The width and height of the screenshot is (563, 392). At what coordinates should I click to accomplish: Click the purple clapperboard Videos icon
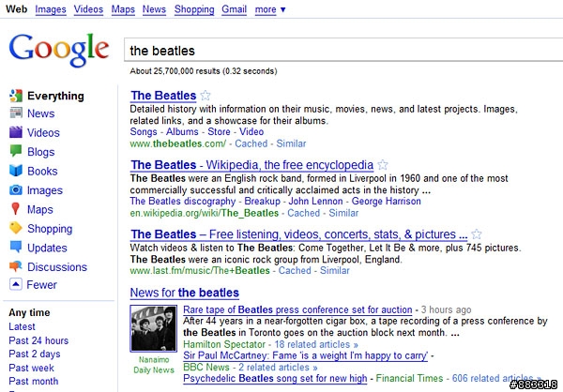click(x=16, y=132)
